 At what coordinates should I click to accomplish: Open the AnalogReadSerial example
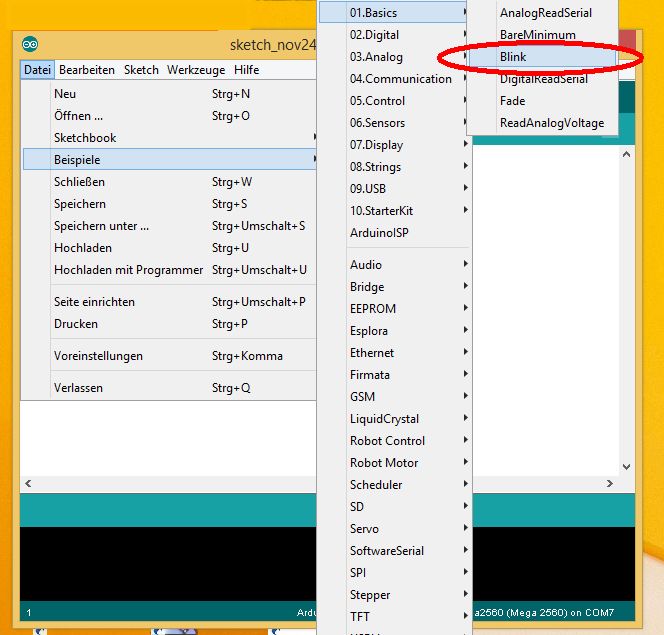click(x=542, y=13)
